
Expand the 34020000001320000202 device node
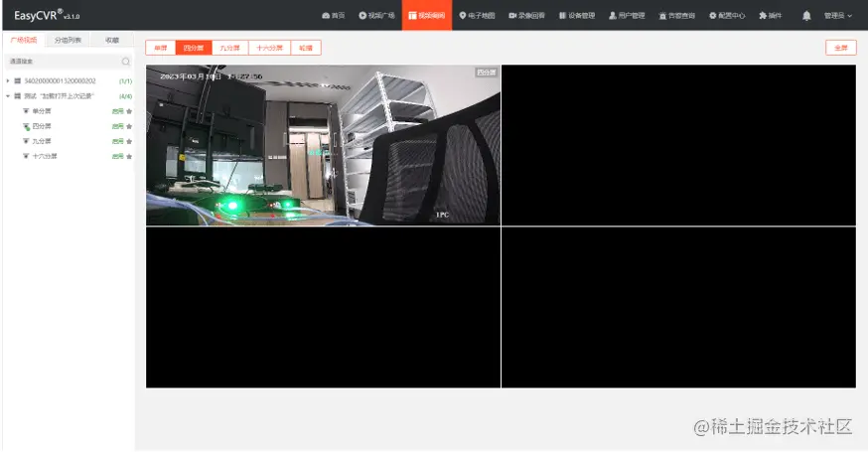[8, 80]
